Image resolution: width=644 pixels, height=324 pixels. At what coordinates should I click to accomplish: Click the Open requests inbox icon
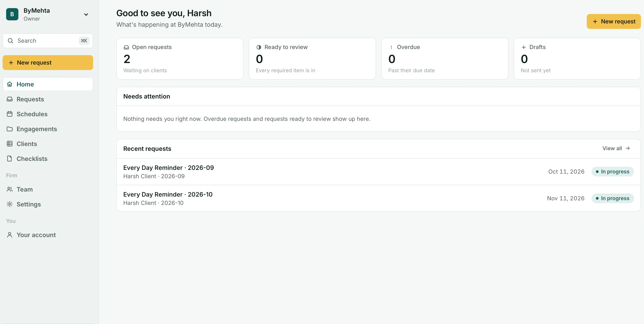click(x=127, y=47)
